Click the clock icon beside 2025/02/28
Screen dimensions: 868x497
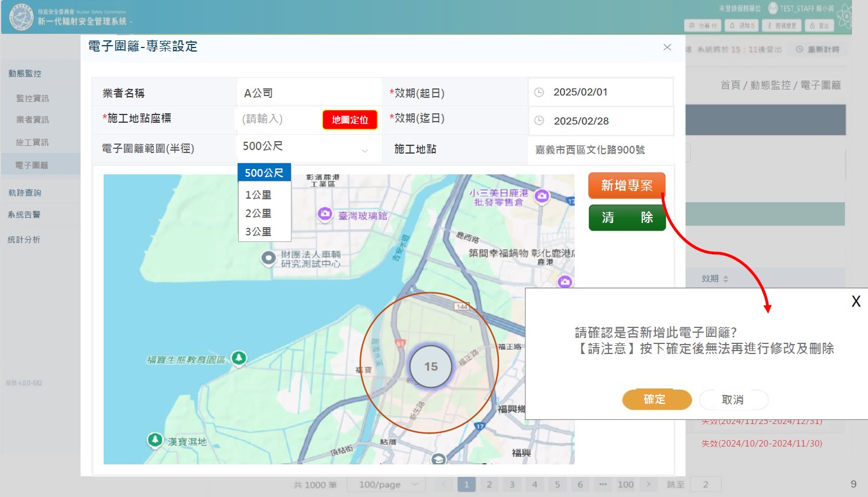tap(539, 121)
